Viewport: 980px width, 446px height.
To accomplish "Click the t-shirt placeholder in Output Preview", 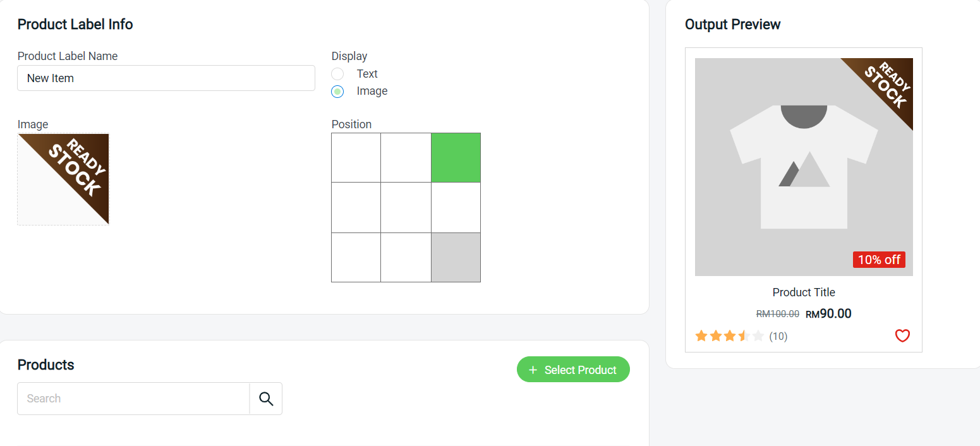I will pyautogui.click(x=803, y=167).
